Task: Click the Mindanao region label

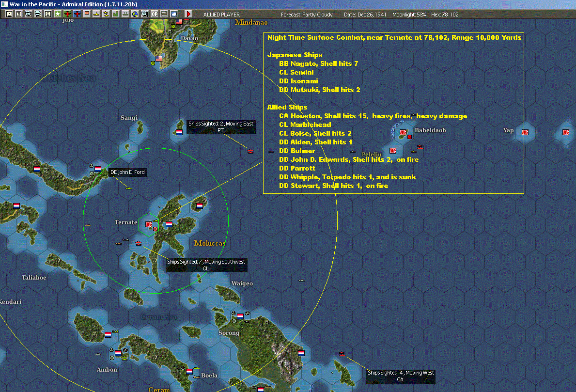Action: point(251,22)
